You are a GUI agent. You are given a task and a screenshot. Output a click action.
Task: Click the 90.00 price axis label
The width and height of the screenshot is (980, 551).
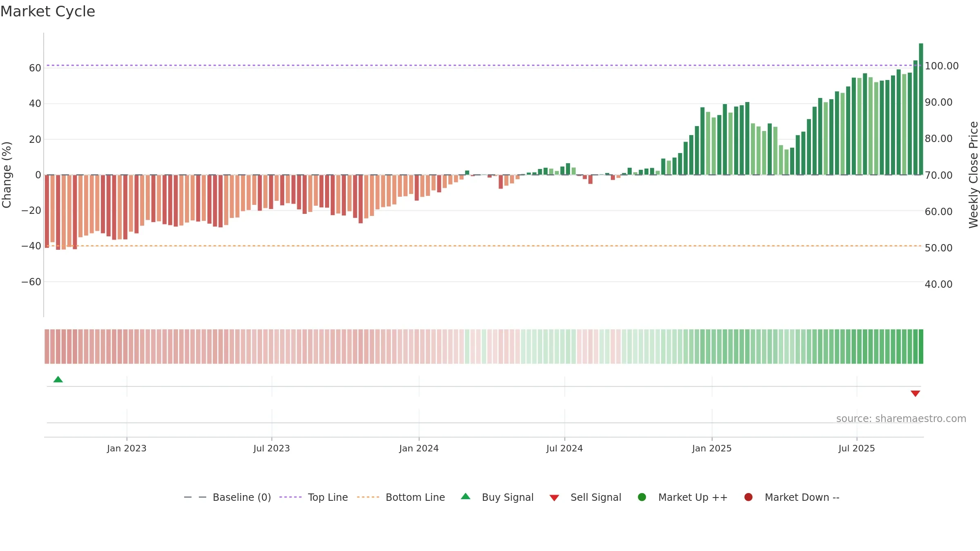[x=938, y=102]
